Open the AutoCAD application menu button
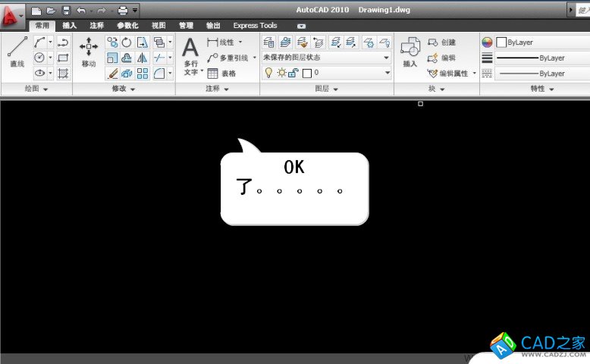The width and height of the screenshot is (590, 364). [11, 15]
